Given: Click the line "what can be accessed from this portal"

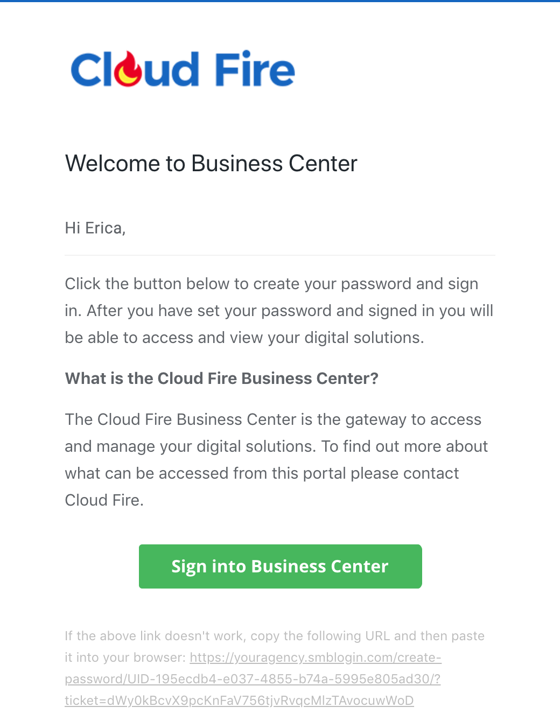Looking at the screenshot, I should [x=262, y=474].
